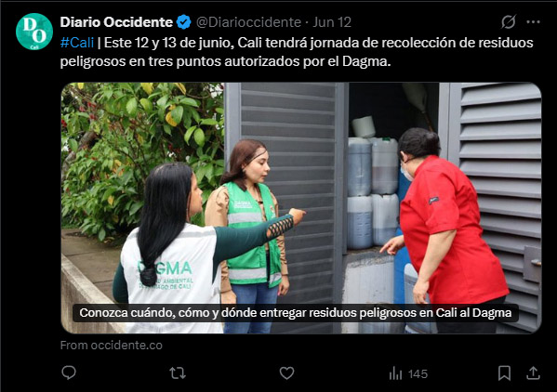Open the #Cali hashtag
557x392 pixels.
point(77,43)
